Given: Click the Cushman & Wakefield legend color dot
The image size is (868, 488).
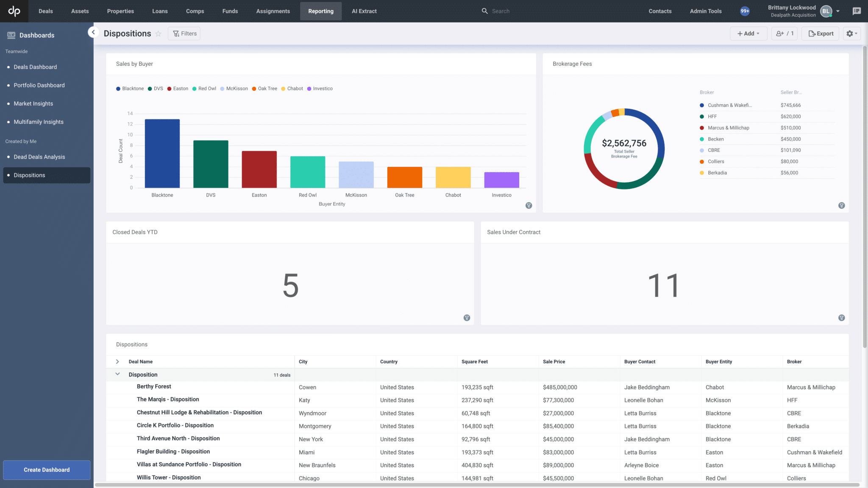Looking at the screenshot, I should pos(701,105).
